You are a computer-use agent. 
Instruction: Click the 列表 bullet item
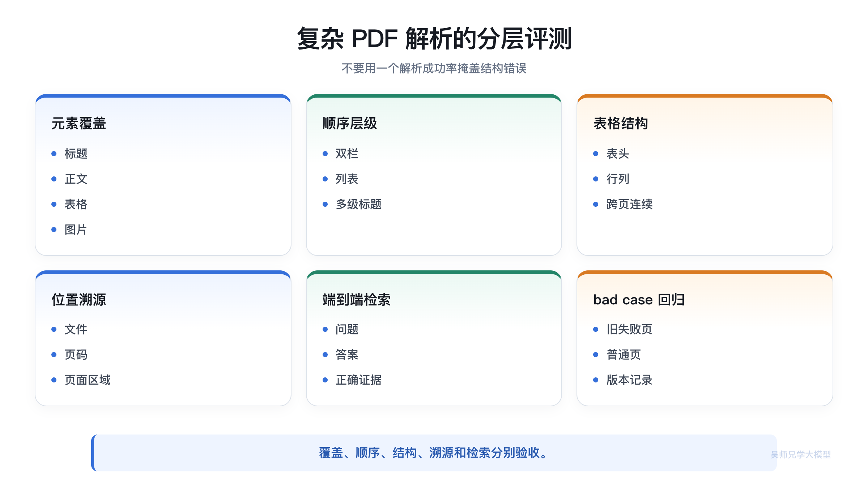(347, 179)
